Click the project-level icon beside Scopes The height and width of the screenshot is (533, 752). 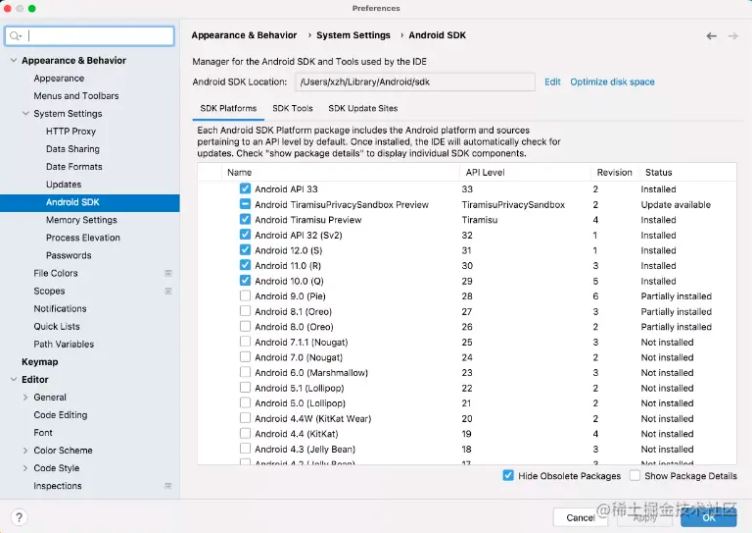[168, 291]
